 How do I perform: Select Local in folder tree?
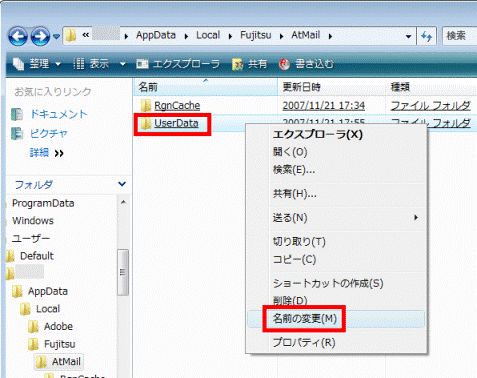(48, 309)
